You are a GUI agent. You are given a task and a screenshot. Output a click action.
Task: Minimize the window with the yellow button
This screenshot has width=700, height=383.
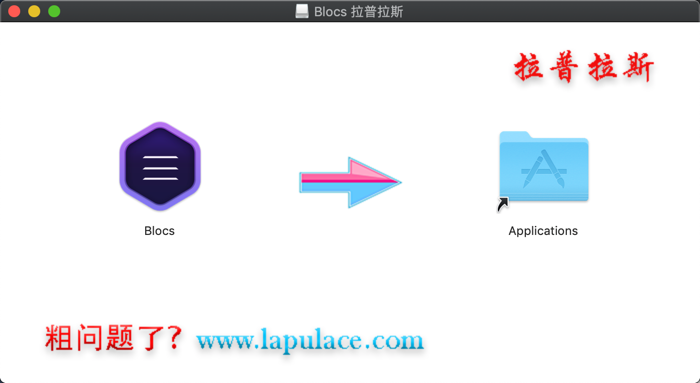click(x=34, y=11)
